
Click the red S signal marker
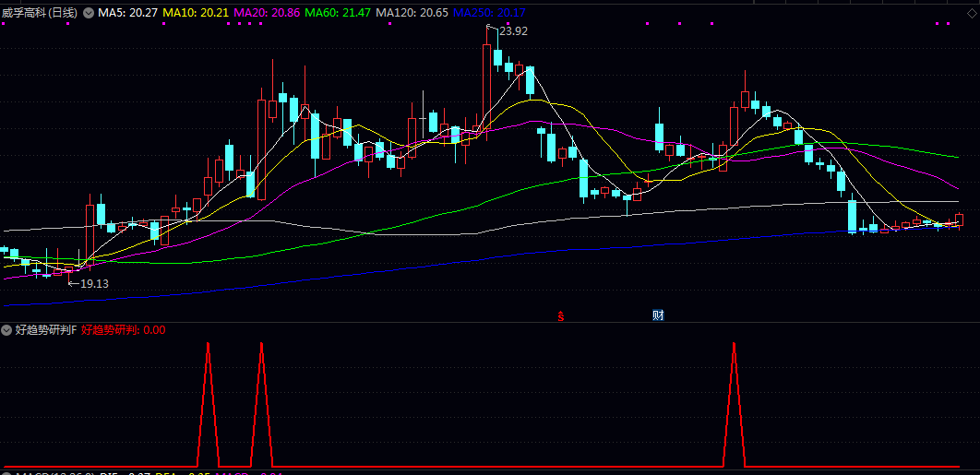(560, 315)
